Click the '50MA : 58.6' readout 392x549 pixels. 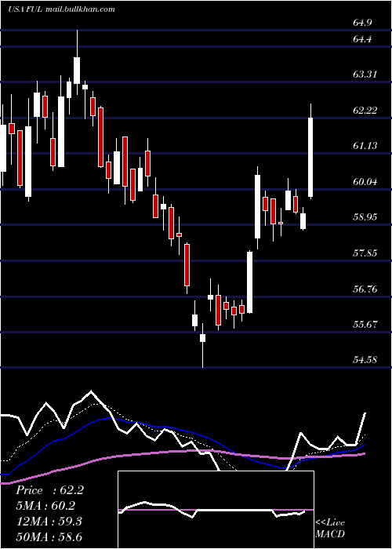tap(49, 536)
